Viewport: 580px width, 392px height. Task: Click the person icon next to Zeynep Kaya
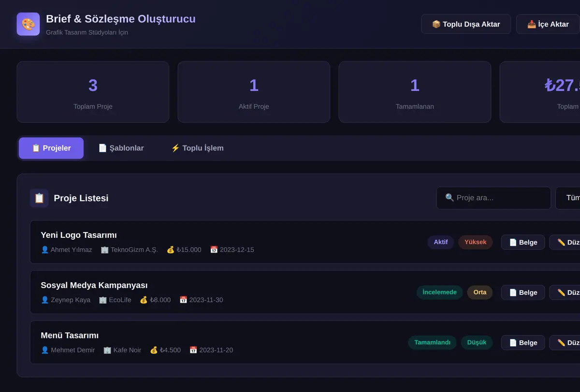(45, 300)
